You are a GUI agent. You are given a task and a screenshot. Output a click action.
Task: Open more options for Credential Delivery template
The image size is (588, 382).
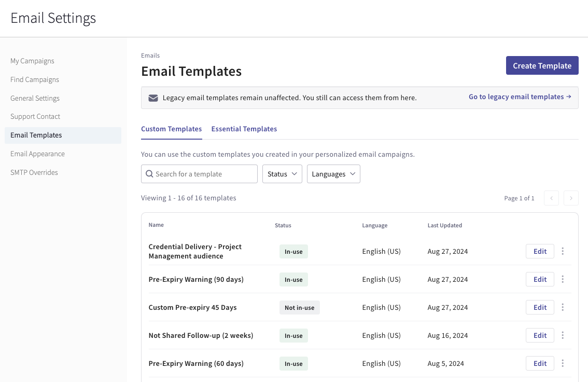coord(563,251)
